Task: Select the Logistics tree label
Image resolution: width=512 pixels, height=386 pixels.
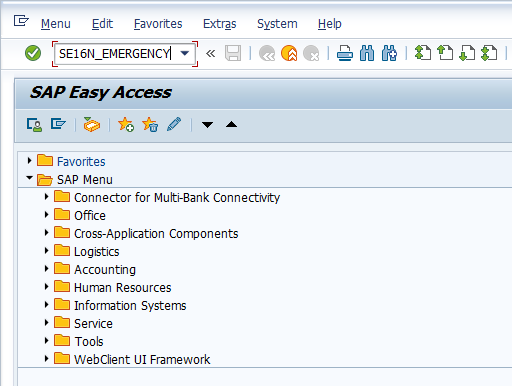Action: pos(97,252)
